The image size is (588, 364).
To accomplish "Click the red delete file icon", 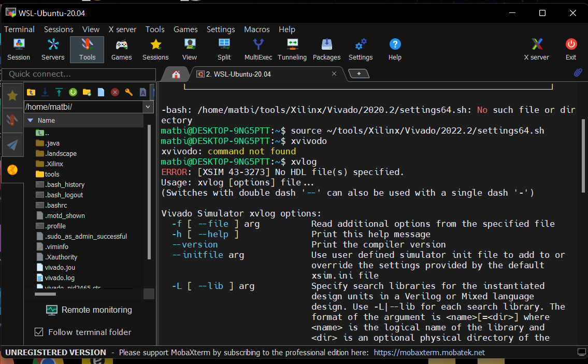I will click(115, 92).
